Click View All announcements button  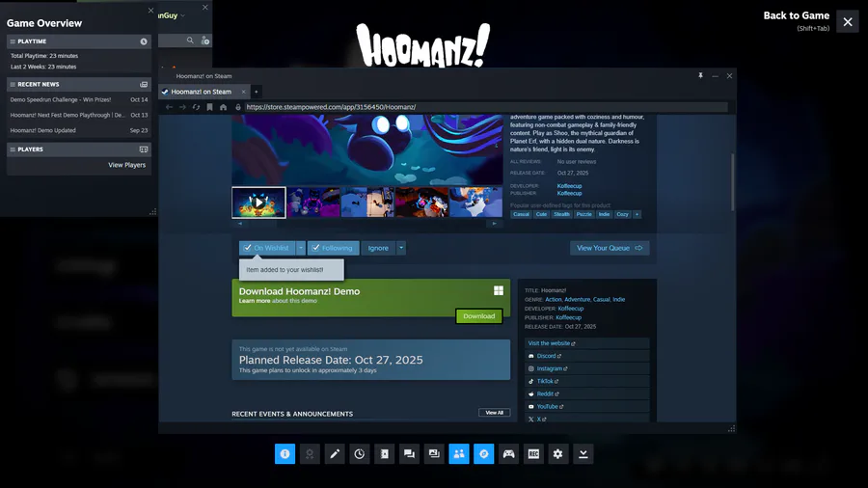(495, 412)
